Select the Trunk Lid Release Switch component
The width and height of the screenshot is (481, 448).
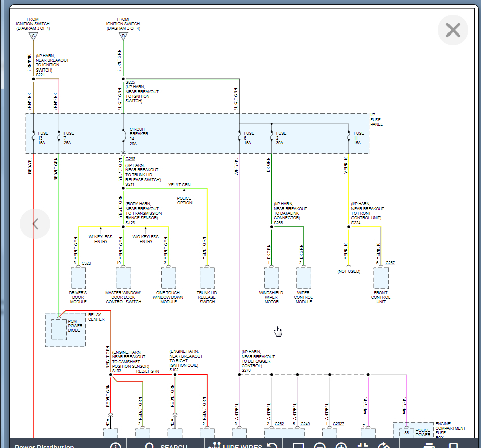coord(207,279)
